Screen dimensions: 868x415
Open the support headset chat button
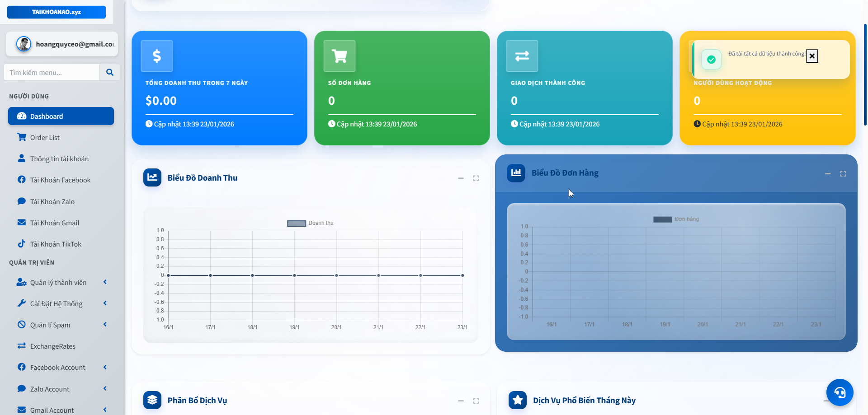pyautogui.click(x=840, y=392)
